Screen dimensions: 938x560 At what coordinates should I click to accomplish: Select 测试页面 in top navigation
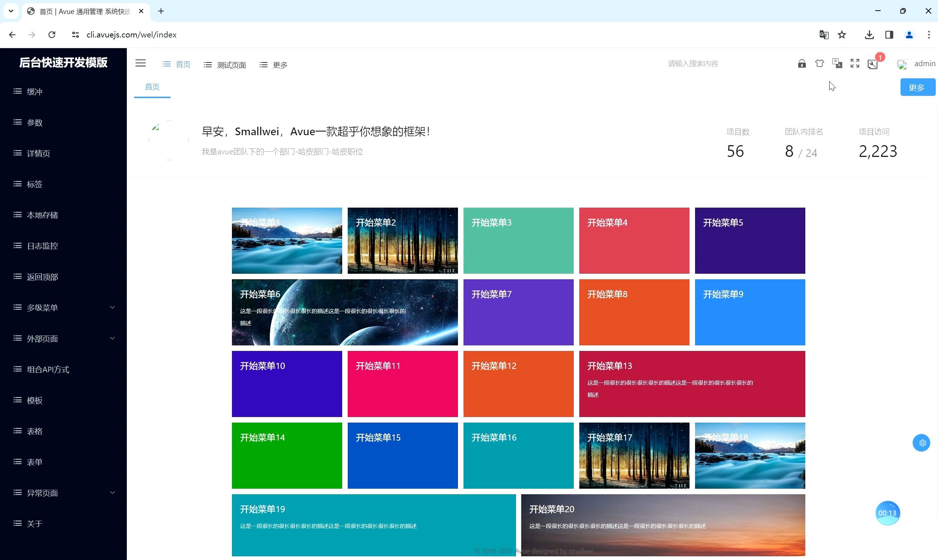225,65
